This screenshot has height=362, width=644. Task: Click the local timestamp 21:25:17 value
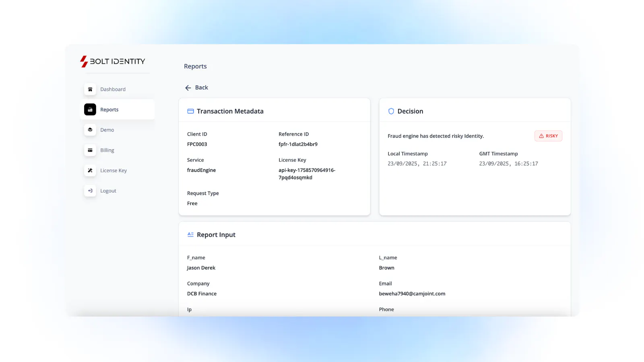click(417, 164)
